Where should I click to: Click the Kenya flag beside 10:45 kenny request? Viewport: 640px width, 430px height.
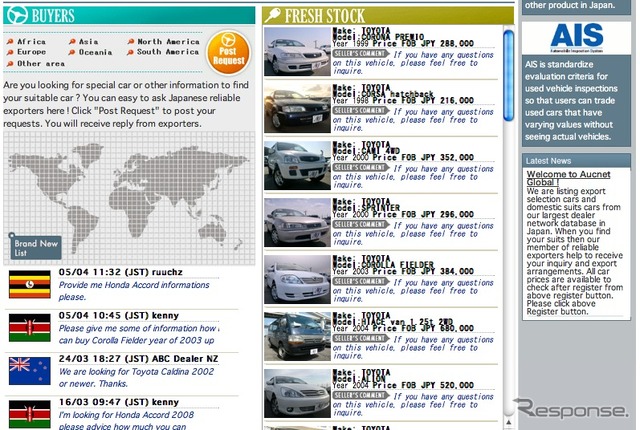[30, 328]
